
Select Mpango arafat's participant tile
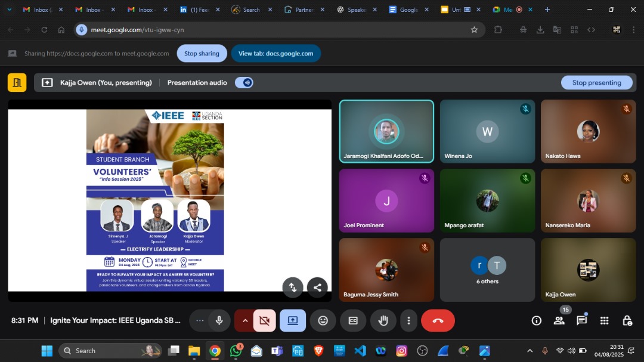[x=488, y=200]
